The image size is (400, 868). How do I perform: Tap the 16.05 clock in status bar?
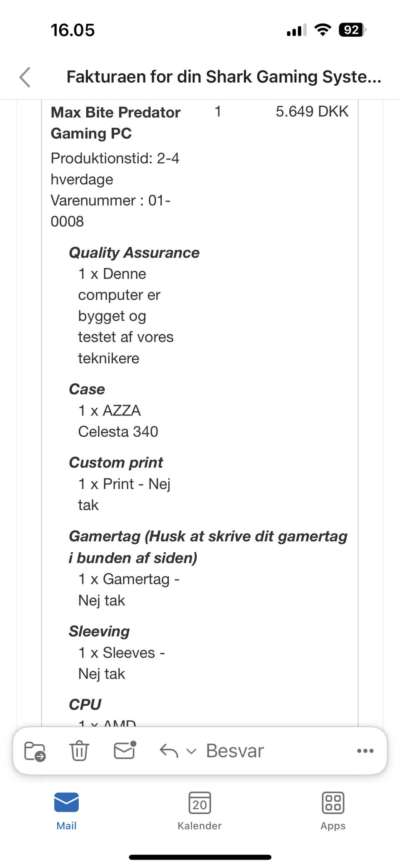click(72, 30)
